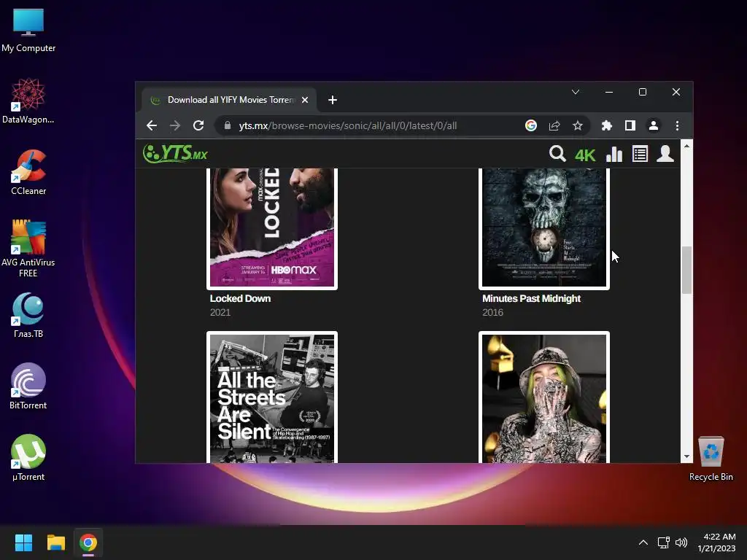Open File Explorer from the taskbar
This screenshot has height=560, width=747.
pos(55,542)
